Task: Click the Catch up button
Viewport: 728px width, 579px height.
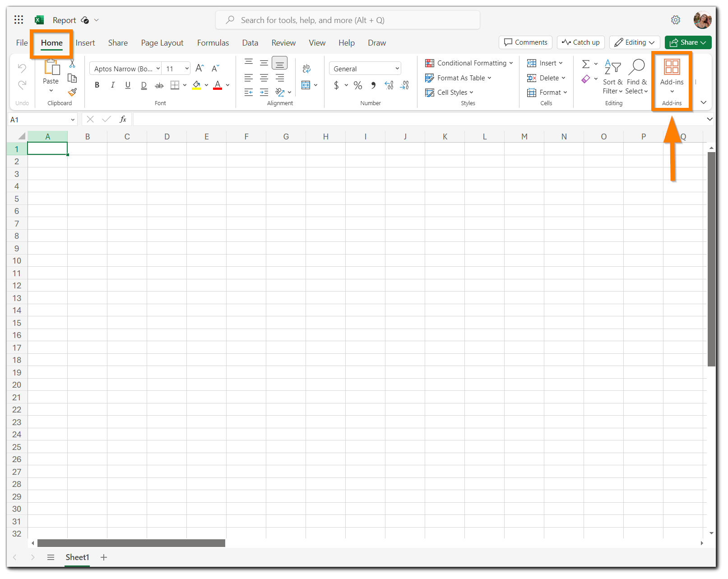Action: point(580,42)
